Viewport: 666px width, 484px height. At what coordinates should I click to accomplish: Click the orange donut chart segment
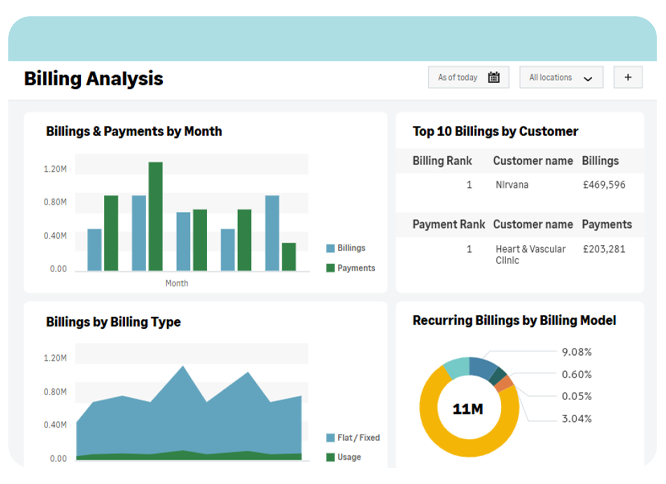504,383
